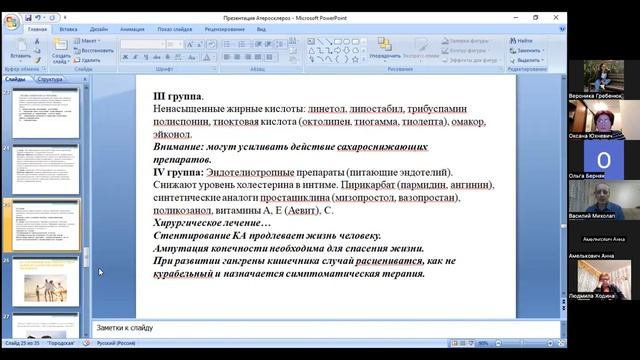Open Aa change case dropdown
Image resolution: width=640 pixels, height=360 pixels.
click(192, 58)
